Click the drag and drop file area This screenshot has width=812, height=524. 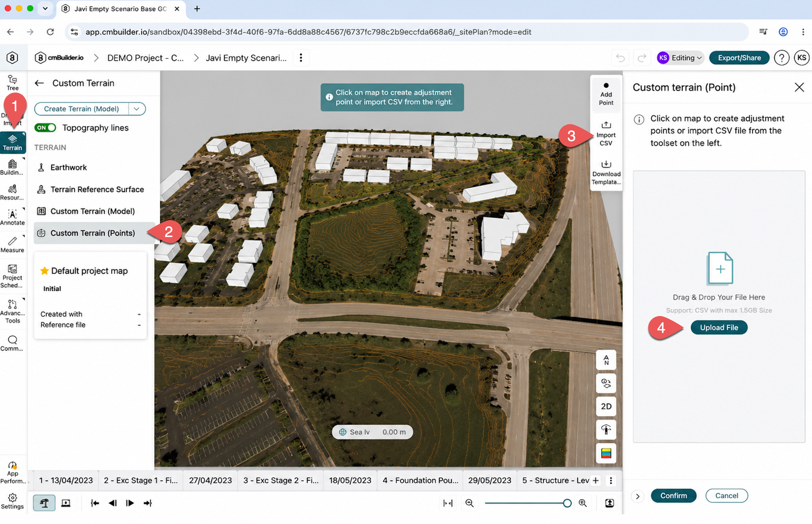pyautogui.click(x=719, y=306)
